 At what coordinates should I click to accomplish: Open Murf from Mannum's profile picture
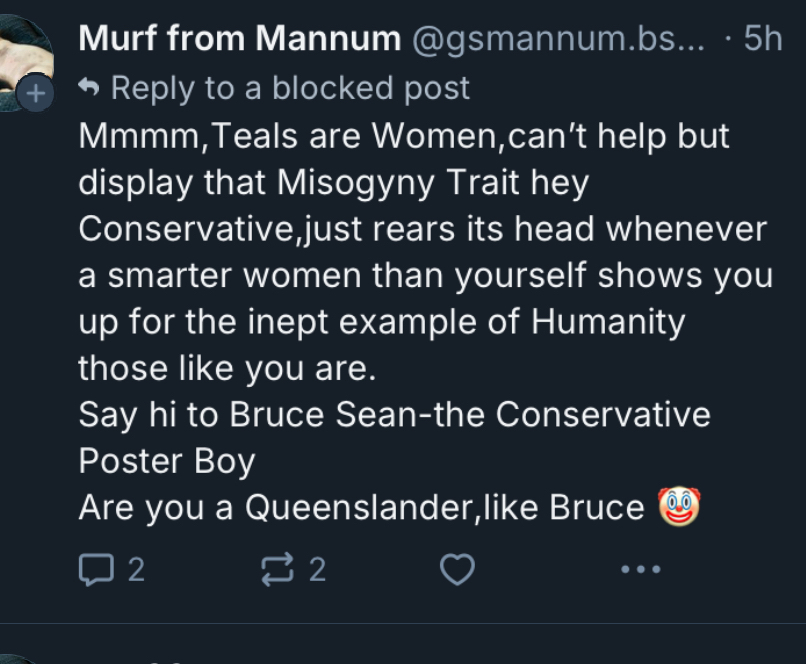[x=22, y=55]
